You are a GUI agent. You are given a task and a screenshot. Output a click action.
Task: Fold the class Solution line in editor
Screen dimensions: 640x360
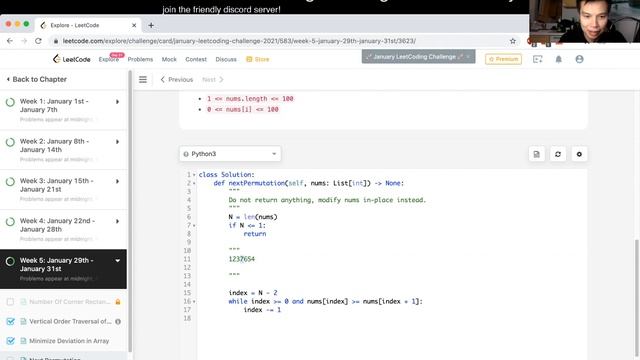point(194,175)
